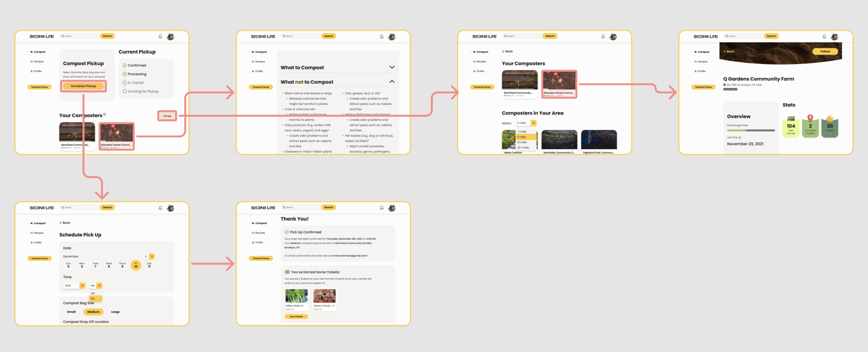Select 10 miles in the Within dropdown list
Viewport: 868px width, 352px height.
pos(522,142)
